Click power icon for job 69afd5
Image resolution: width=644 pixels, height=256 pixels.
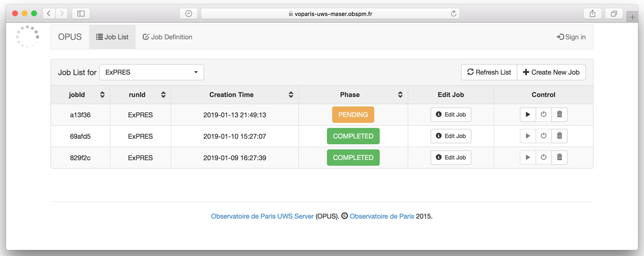544,136
